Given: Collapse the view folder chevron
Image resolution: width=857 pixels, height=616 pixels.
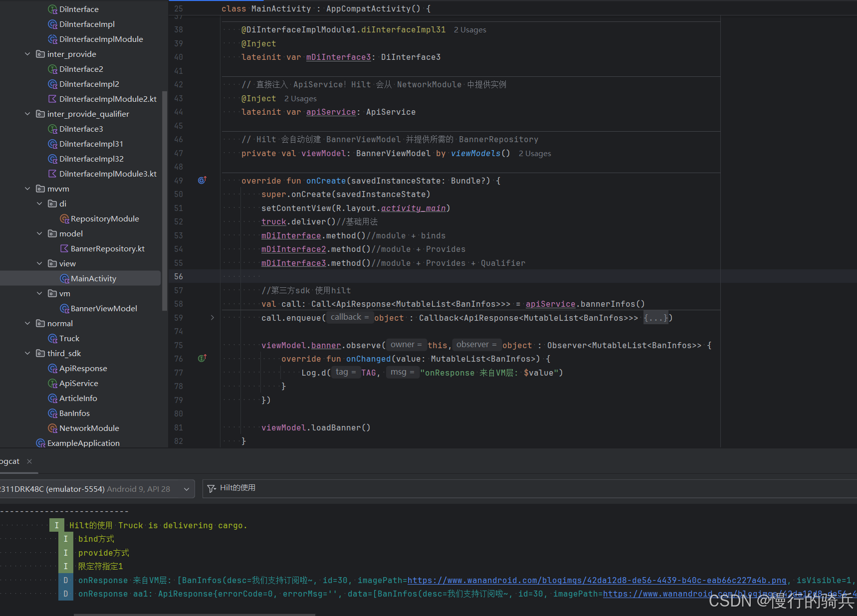Looking at the screenshot, I should 39,263.
